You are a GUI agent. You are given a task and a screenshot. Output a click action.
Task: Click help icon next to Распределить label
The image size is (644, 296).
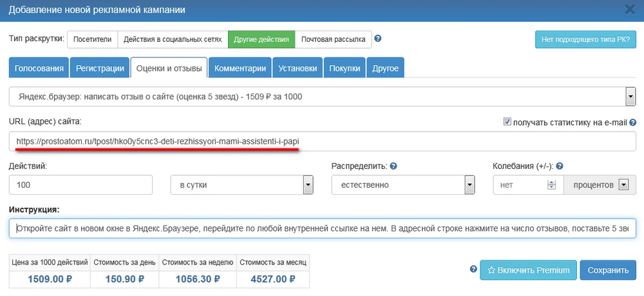tap(393, 166)
